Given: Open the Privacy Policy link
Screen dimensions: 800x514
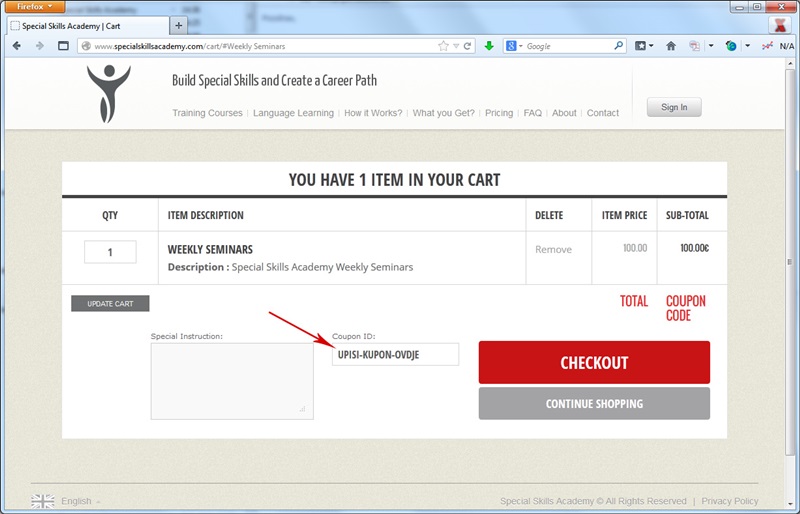Looking at the screenshot, I should tap(730, 501).
